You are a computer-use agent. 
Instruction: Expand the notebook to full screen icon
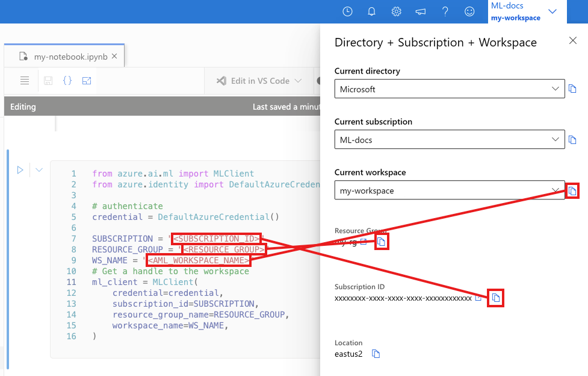click(87, 80)
